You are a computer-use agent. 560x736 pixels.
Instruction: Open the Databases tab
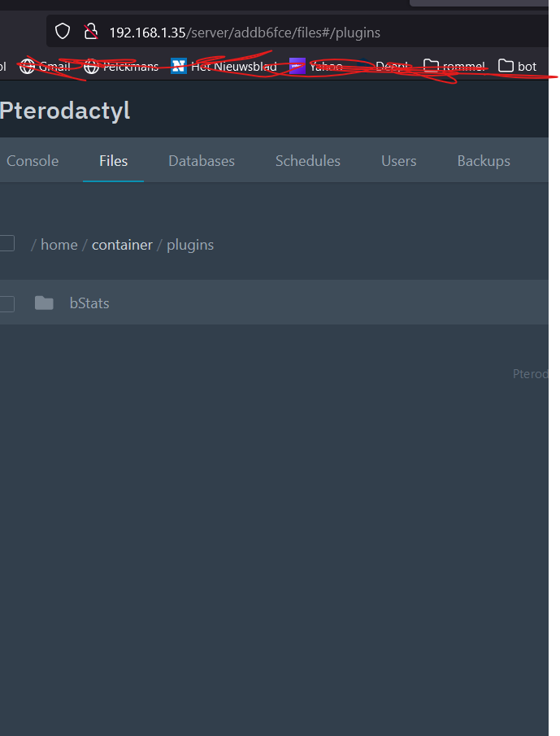pos(201,160)
